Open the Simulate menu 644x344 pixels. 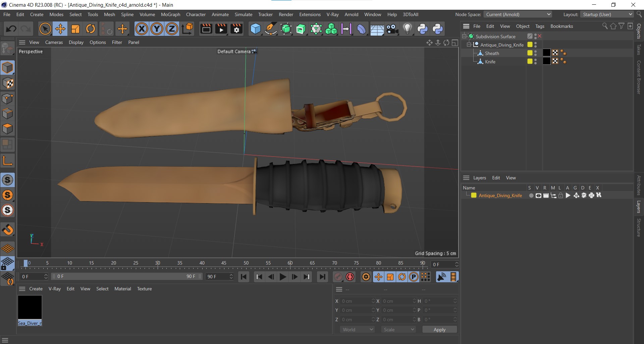(x=243, y=14)
